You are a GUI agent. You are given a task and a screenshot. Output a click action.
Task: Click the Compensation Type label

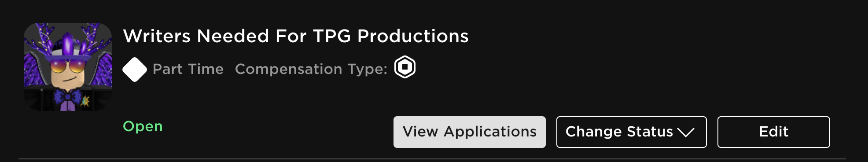pyautogui.click(x=311, y=69)
